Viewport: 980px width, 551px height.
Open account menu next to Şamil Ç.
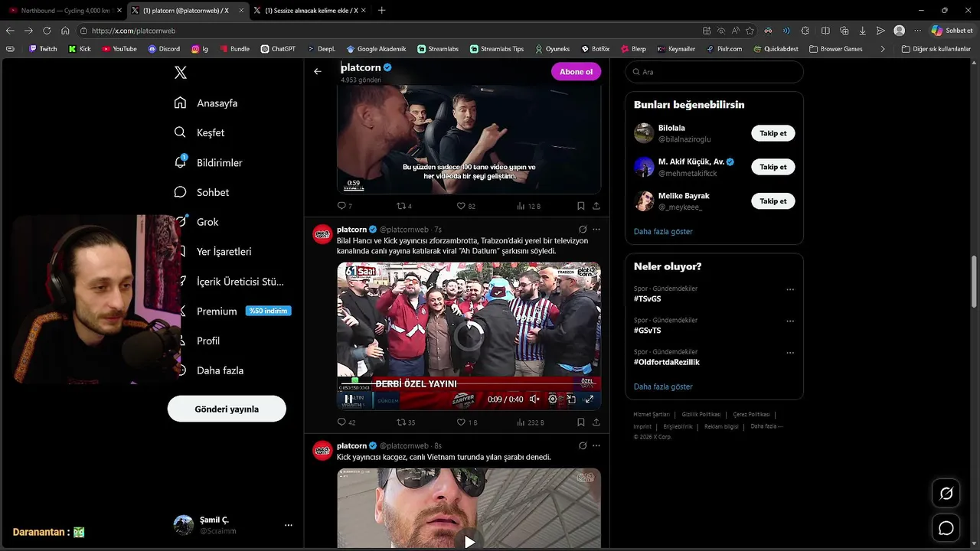coord(289,525)
